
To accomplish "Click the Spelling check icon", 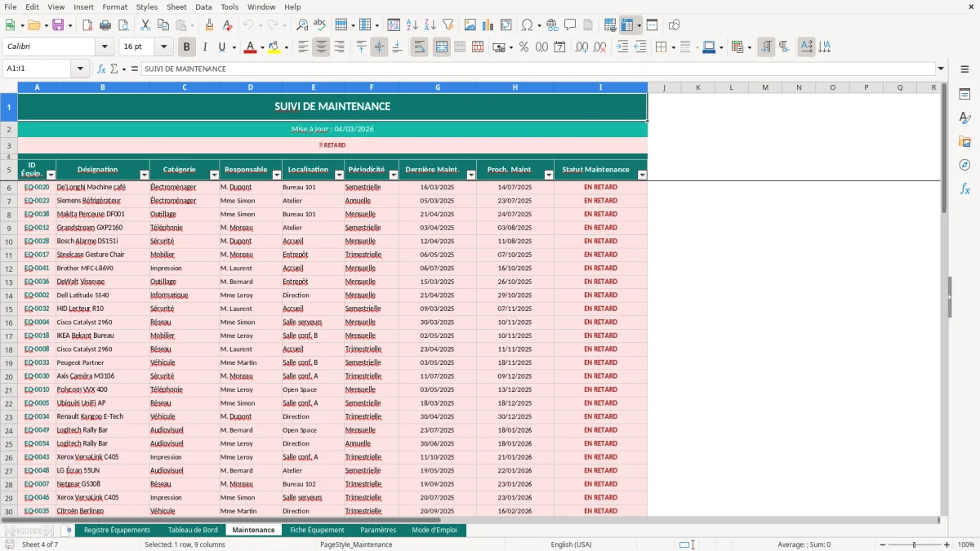I will tap(320, 25).
